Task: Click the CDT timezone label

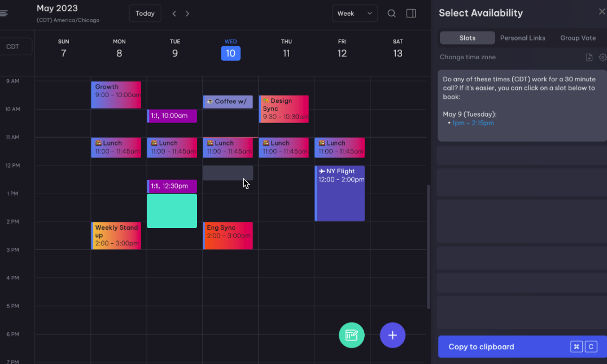Action: tap(14, 46)
